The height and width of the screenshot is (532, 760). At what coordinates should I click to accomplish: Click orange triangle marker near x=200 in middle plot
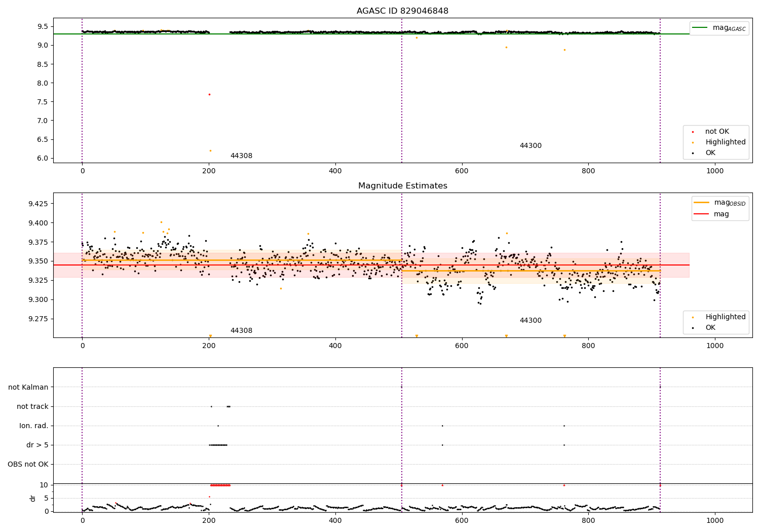210,336
